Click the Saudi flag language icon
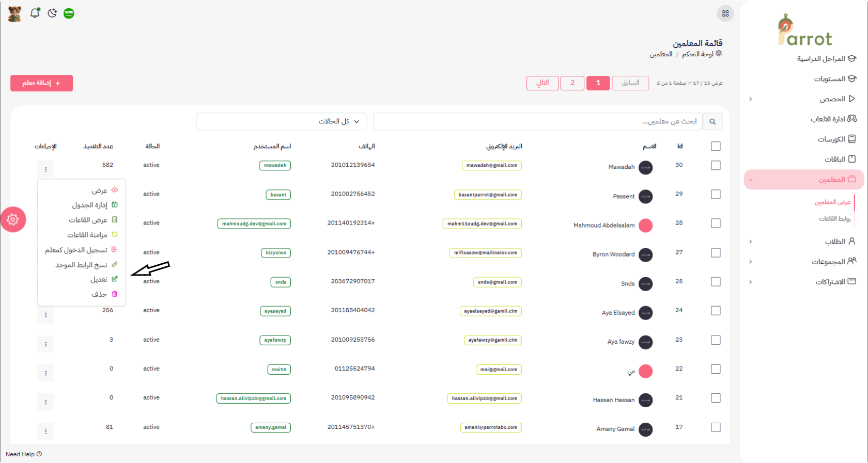Image resolution: width=868 pixels, height=463 pixels. click(69, 13)
